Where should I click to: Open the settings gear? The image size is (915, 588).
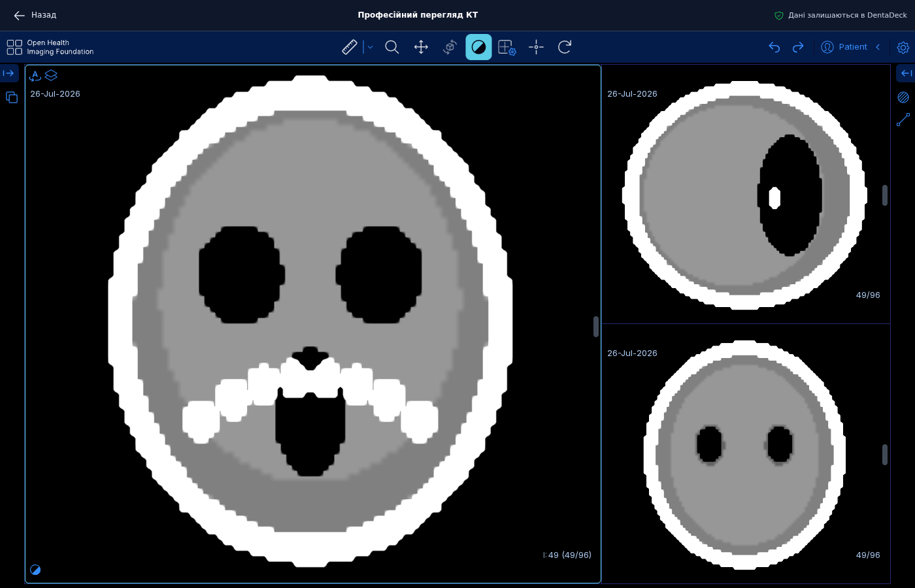[903, 48]
